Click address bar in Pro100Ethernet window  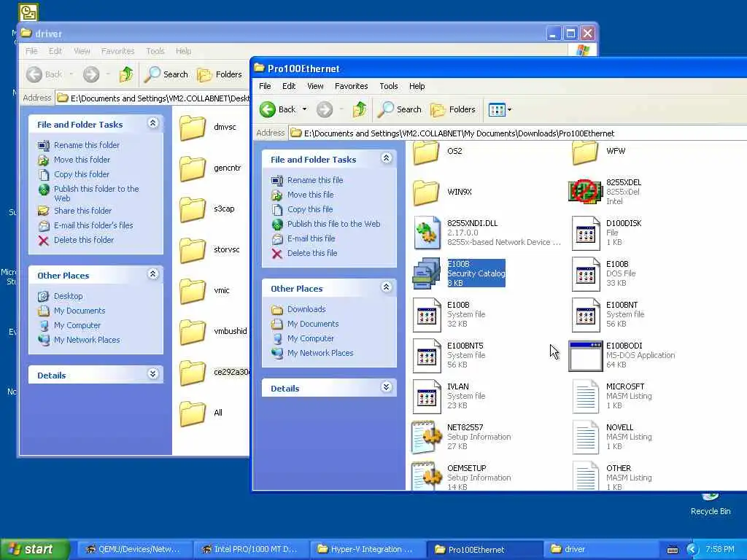[517, 133]
